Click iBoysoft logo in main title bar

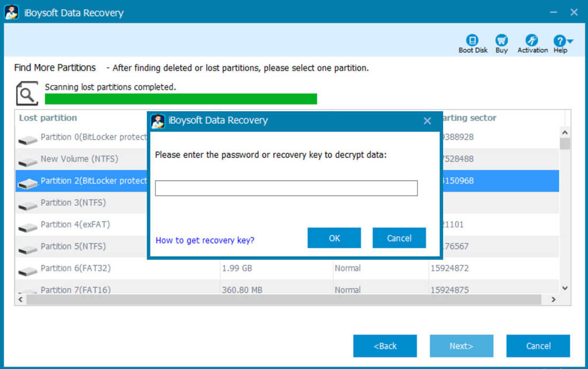tap(12, 12)
